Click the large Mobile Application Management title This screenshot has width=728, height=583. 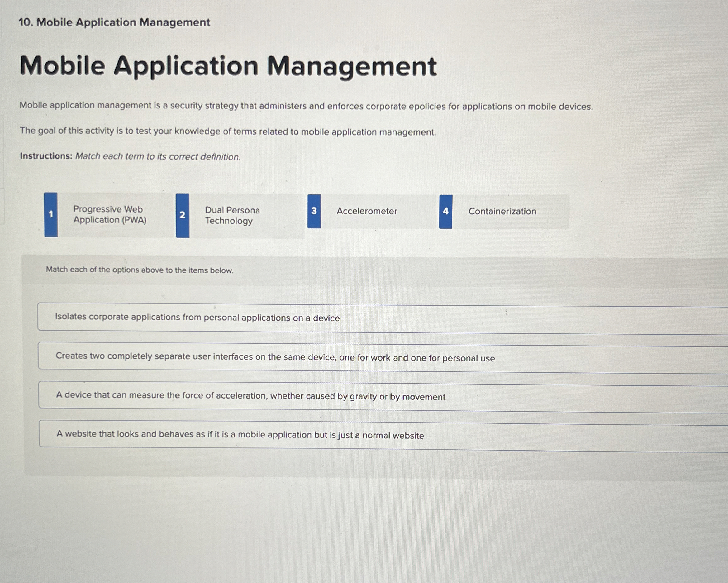pyautogui.click(x=228, y=66)
